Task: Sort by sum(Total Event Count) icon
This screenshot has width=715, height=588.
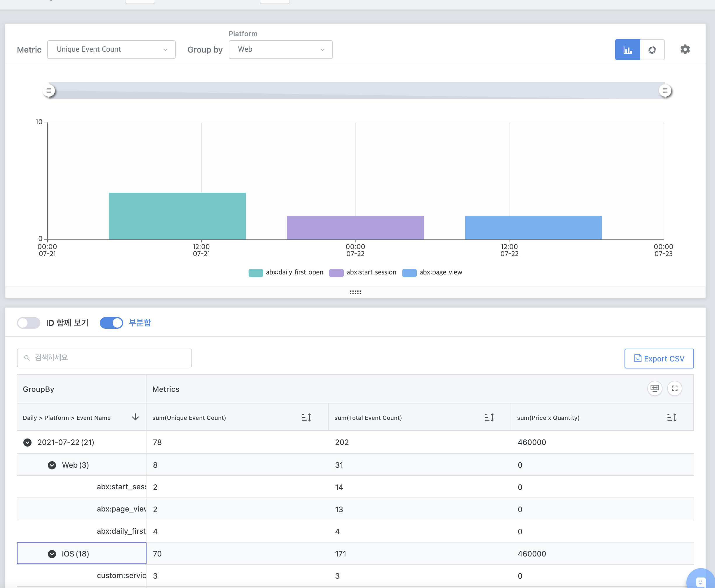Action: click(489, 417)
